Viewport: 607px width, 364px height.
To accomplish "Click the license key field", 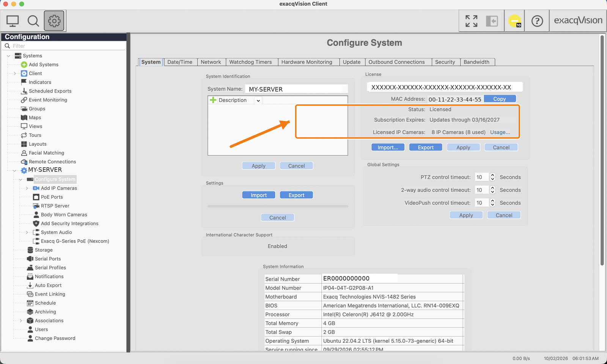I will pyautogui.click(x=445, y=87).
